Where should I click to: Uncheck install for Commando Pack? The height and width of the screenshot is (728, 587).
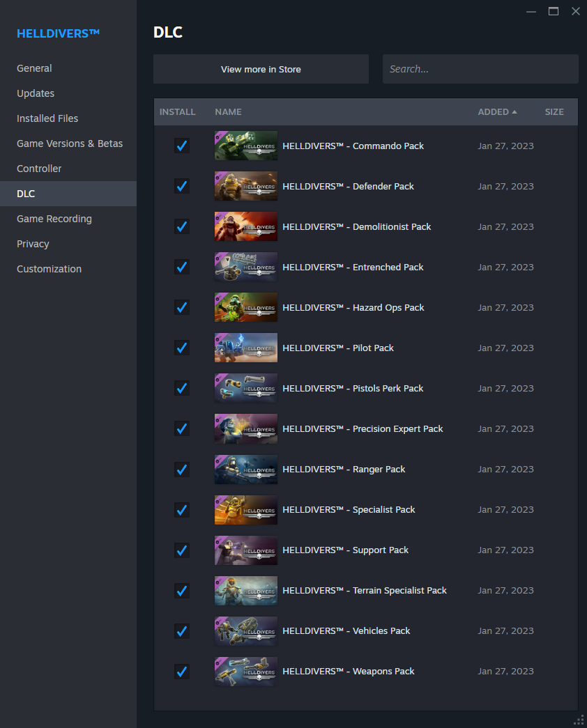(x=182, y=146)
